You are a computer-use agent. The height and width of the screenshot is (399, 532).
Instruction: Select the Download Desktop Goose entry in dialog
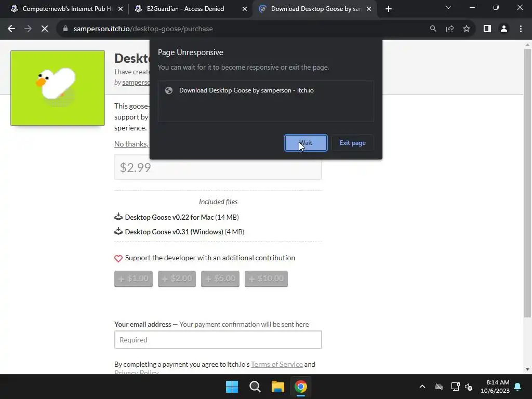point(265,90)
